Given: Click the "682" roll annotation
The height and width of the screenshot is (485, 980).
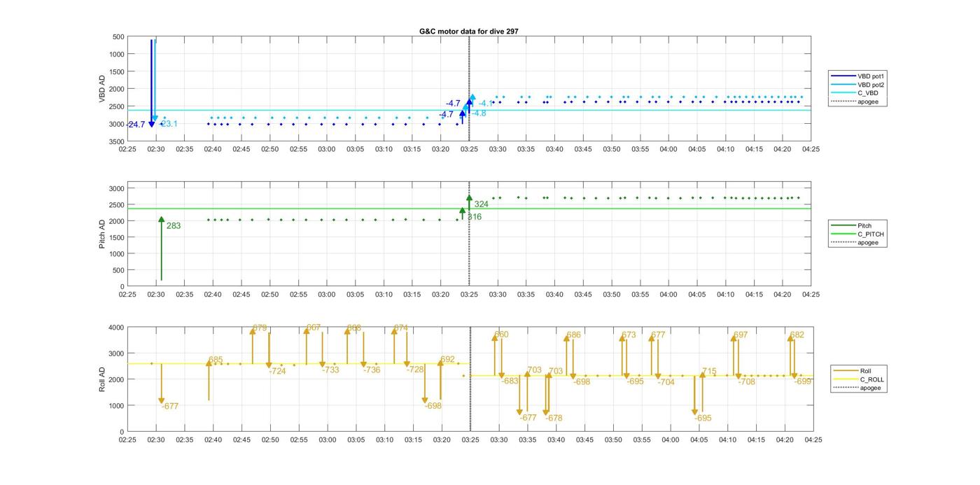Looking at the screenshot, I should point(797,335).
